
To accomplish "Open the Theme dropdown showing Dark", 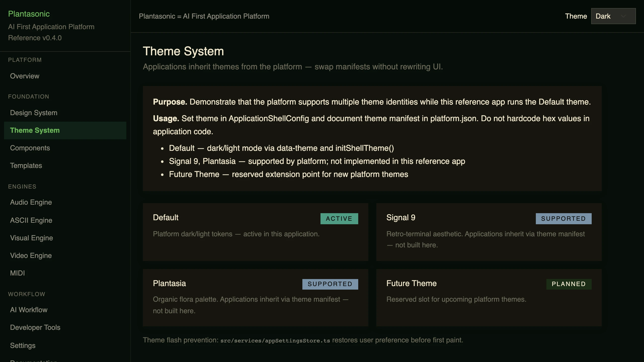I will point(613,16).
